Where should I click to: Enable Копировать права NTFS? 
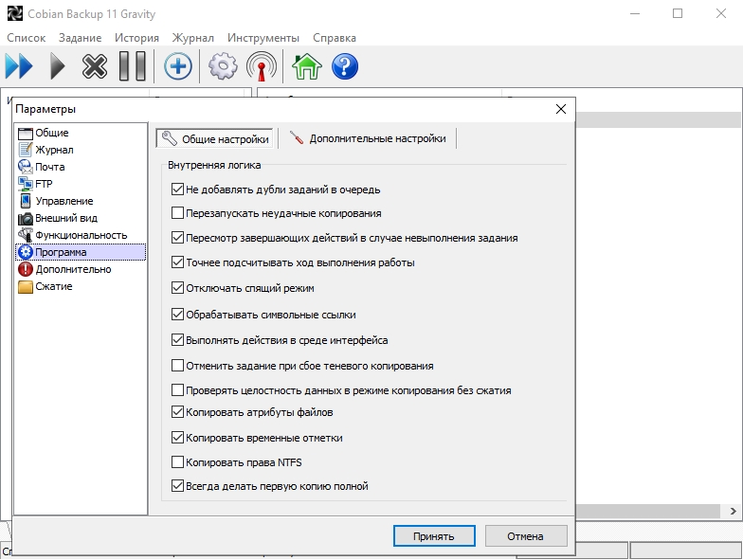177,462
